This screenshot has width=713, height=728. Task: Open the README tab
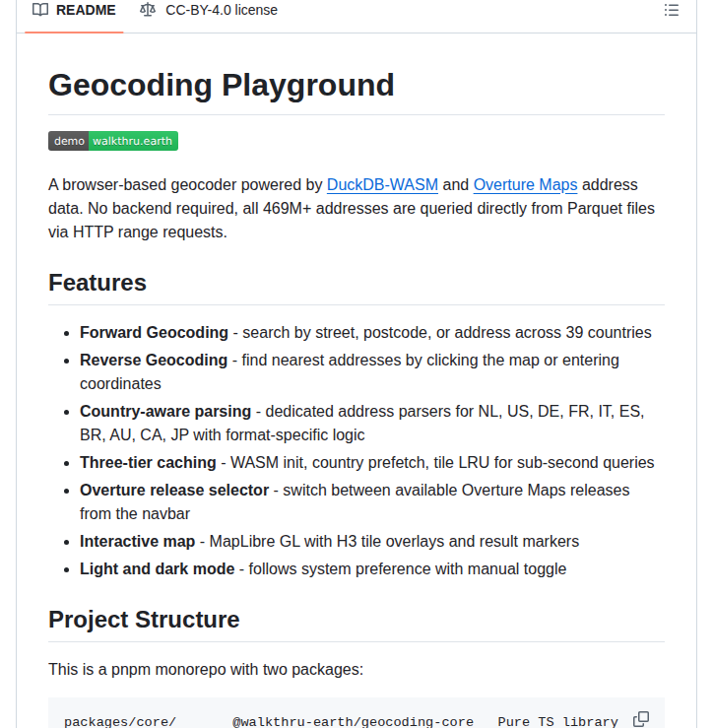[74, 10]
